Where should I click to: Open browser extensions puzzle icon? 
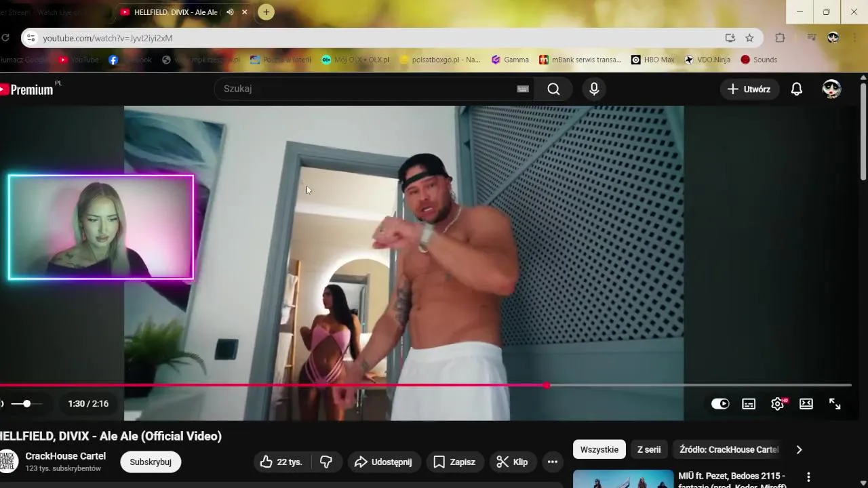coord(780,38)
